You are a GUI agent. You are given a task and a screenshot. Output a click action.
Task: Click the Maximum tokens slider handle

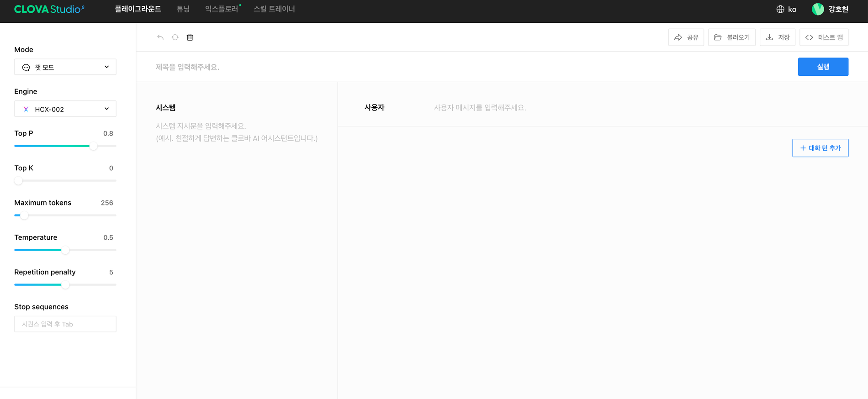24,215
